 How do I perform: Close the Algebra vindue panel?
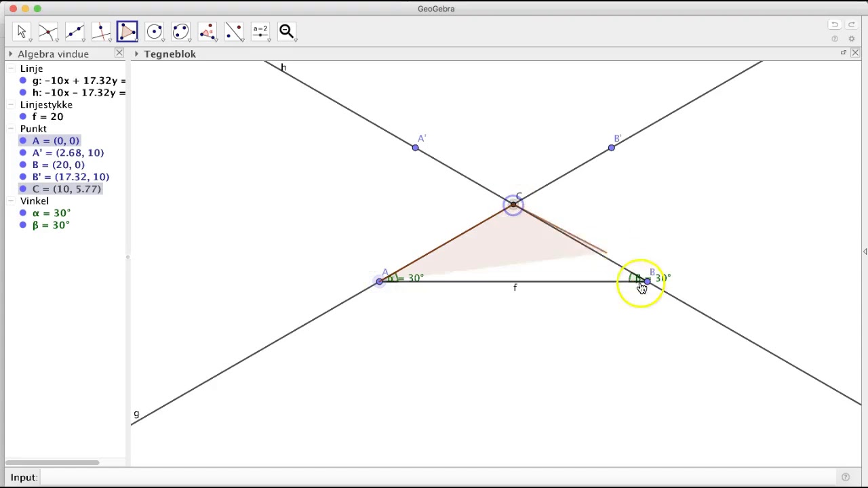point(119,53)
